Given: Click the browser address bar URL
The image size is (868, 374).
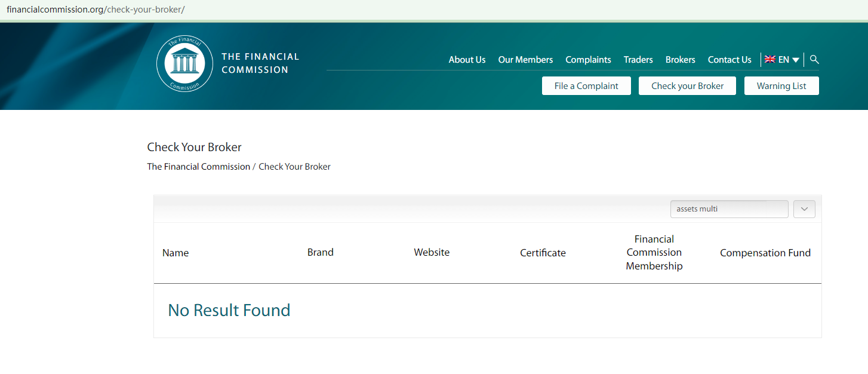Looking at the screenshot, I should pyautogui.click(x=96, y=10).
